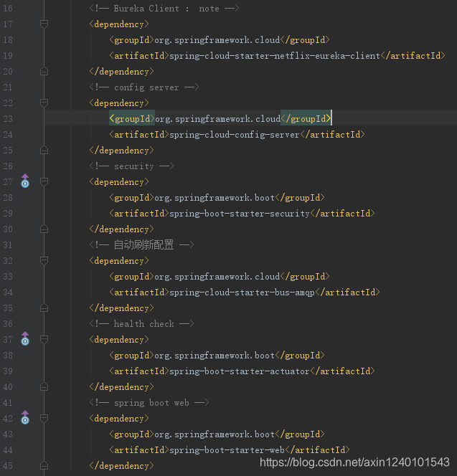This screenshot has height=476, width=457.
Task: Collapse the dependency block starting line 17
Action: coord(44,24)
